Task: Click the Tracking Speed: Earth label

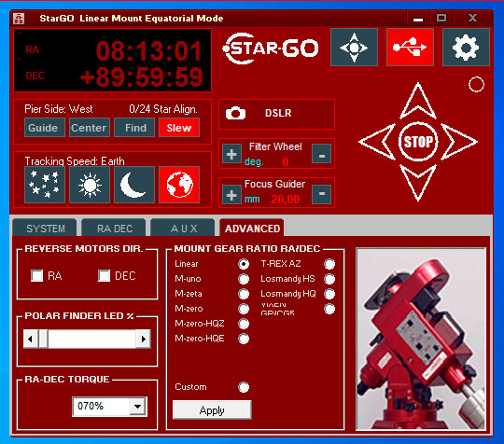Action: [x=75, y=161]
